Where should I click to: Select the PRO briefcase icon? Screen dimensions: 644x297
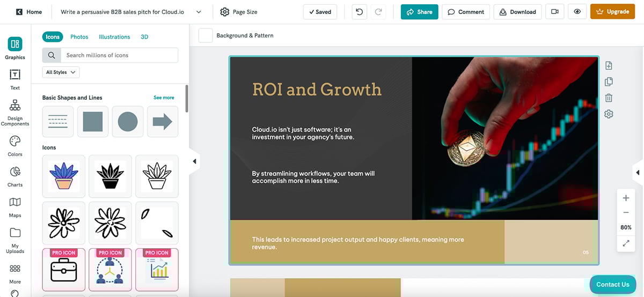coord(64,270)
